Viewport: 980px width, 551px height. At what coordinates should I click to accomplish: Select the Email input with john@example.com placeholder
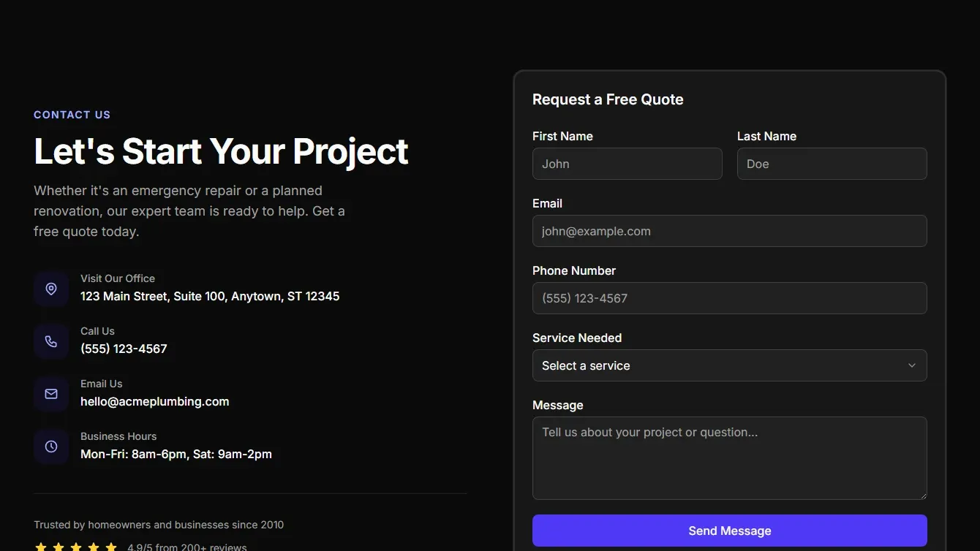[729, 231]
